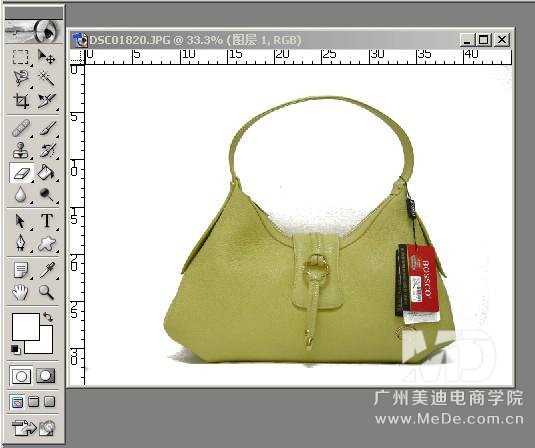This screenshot has height=448, width=535.
Task: Select the Hand tool
Action: (x=20, y=292)
